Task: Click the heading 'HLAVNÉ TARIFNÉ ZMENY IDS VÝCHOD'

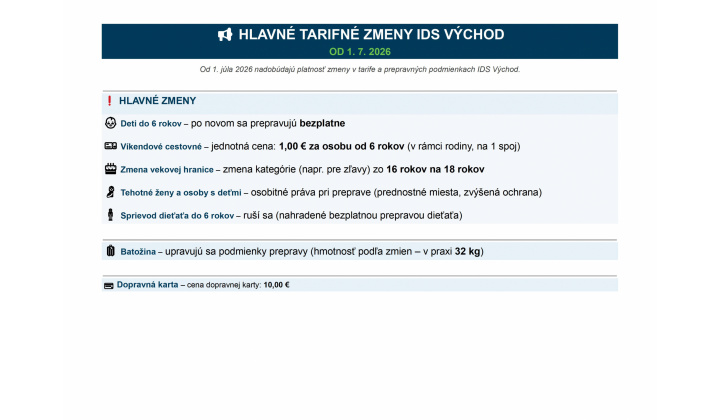Action: click(371, 34)
